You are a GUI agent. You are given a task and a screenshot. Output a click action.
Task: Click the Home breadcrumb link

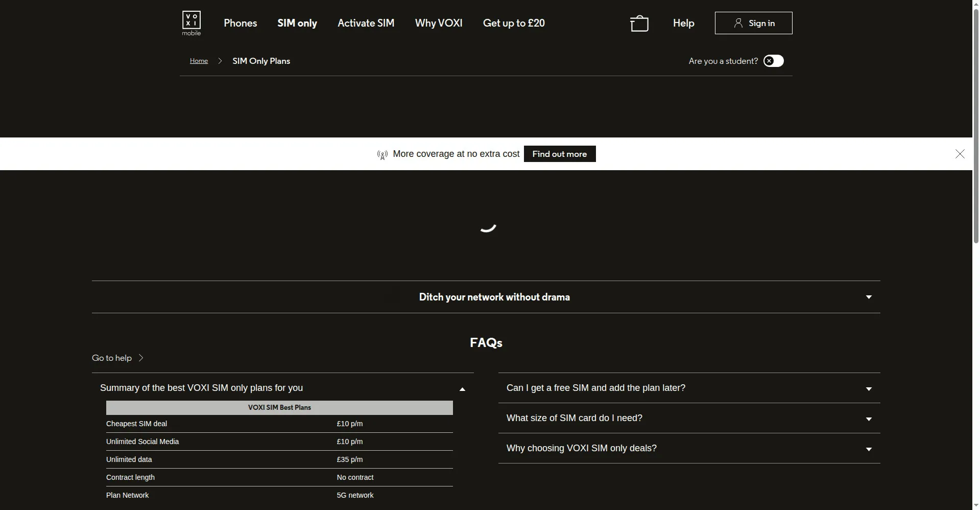pos(199,61)
